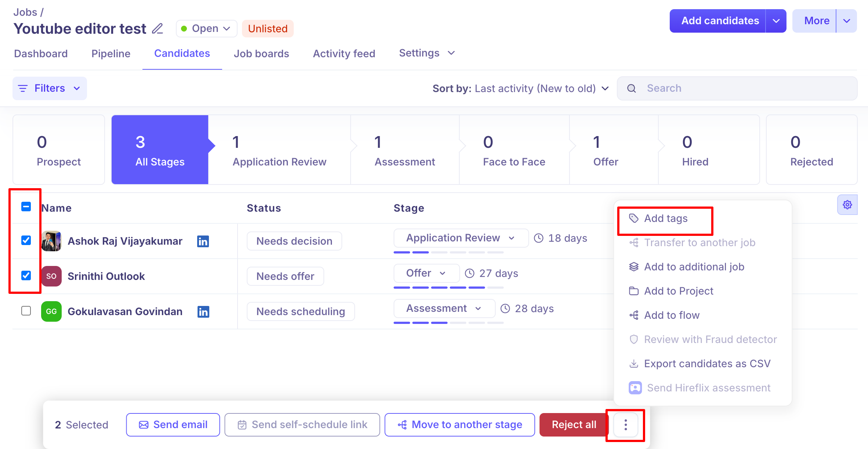Viewport: 868px width, 449px height.
Task: Uncheck Srinithi Outlook's checkbox
Action: (x=26, y=275)
